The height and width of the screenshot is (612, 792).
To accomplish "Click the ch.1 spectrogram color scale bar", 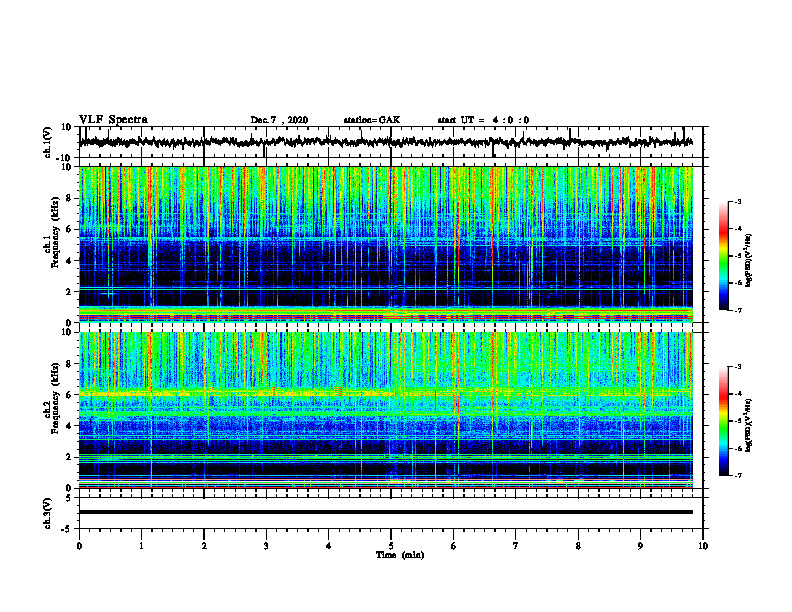I will [724, 256].
